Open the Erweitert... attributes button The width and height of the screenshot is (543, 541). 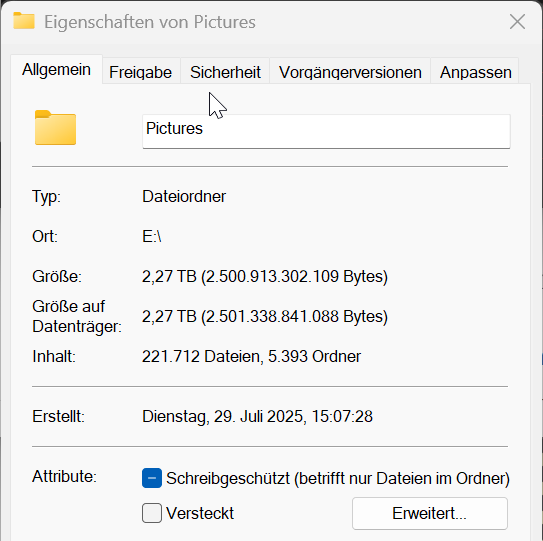[430, 513]
